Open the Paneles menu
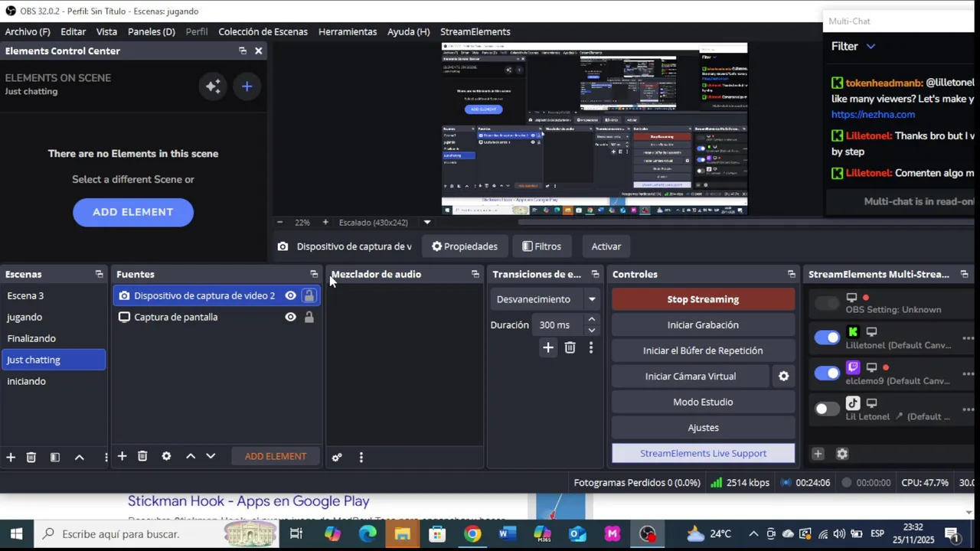Image resolution: width=980 pixels, height=551 pixels. [x=152, y=31]
